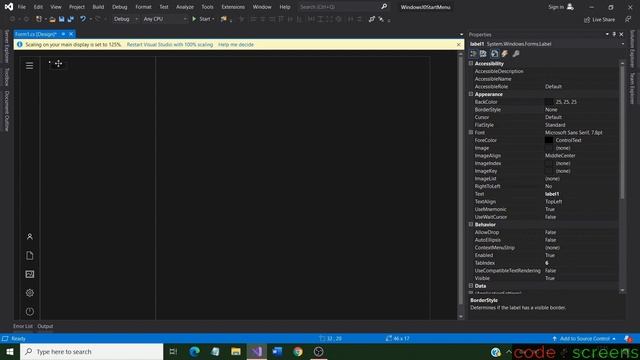The height and width of the screenshot is (360, 640).
Task: Switch to the Output tab
Action: coord(45,326)
